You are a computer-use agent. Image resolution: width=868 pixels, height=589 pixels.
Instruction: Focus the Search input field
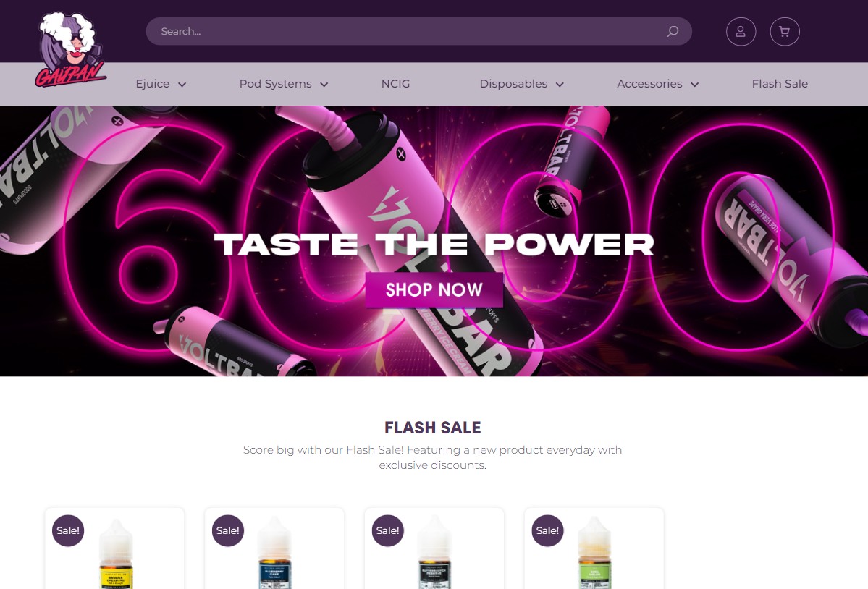point(410,32)
